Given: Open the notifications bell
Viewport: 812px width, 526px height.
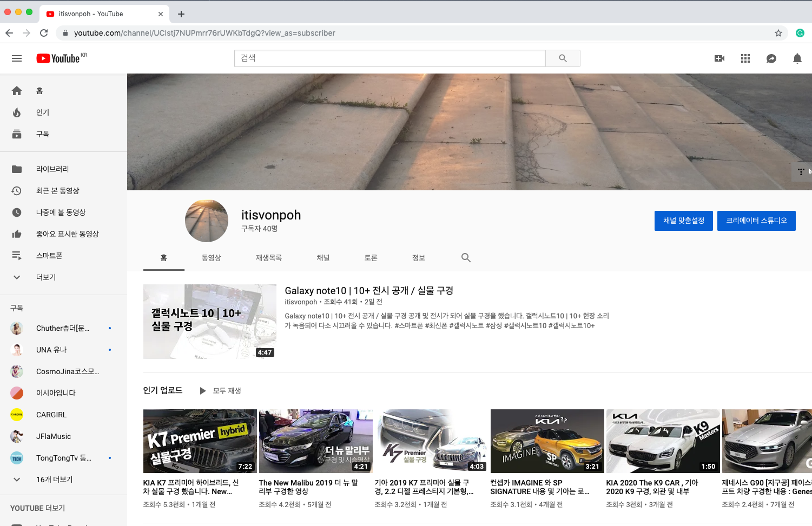Looking at the screenshot, I should point(797,58).
